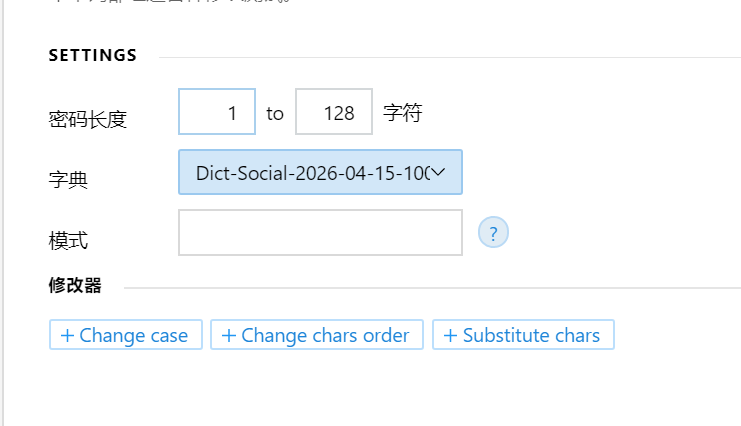Click the 修改器 section heading
The width and height of the screenshot is (741, 426).
tap(75, 286)
